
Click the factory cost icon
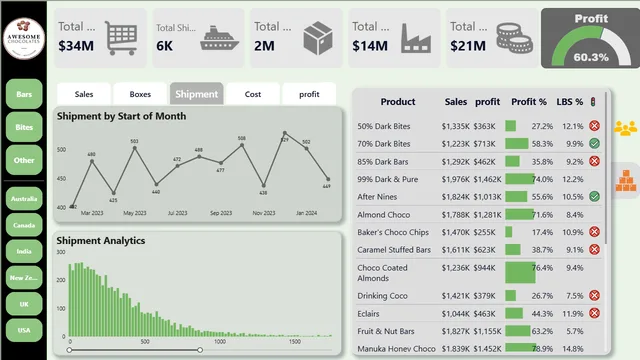tap(416, 38)
